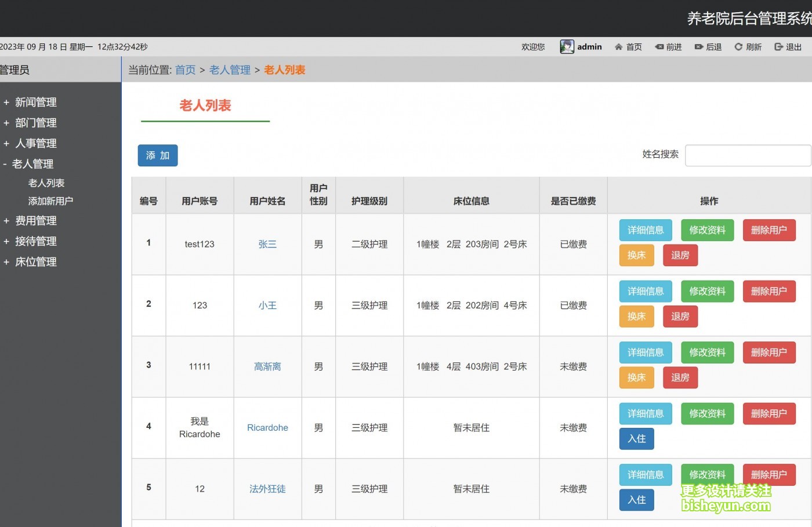Click the 前进 forward icon
812x527 pixels.
(x=659, y=47)
